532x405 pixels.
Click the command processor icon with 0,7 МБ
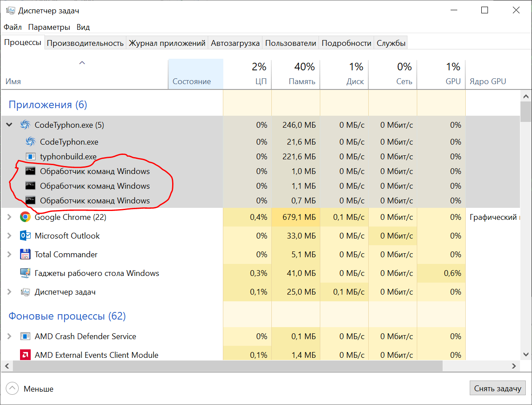(x=31, y=200)
